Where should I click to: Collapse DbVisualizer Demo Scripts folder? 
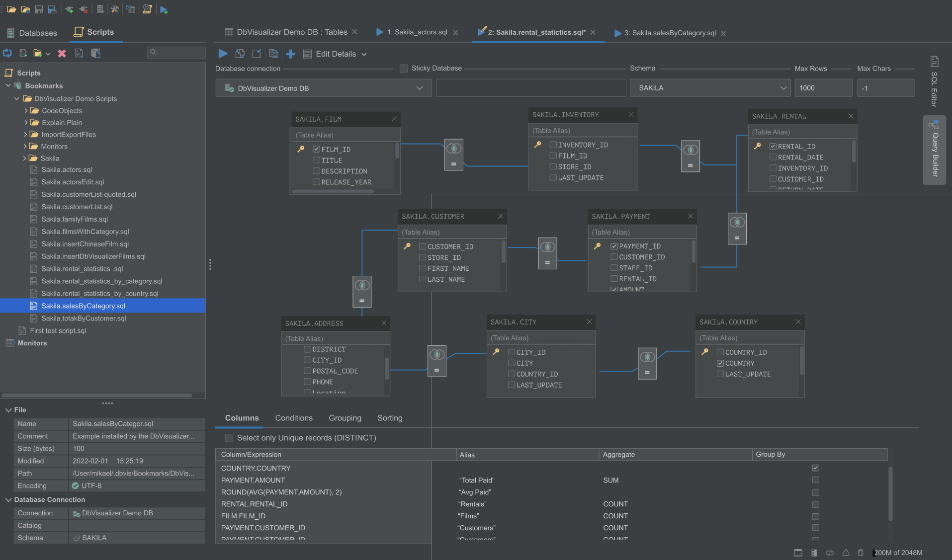click(17, 98)
